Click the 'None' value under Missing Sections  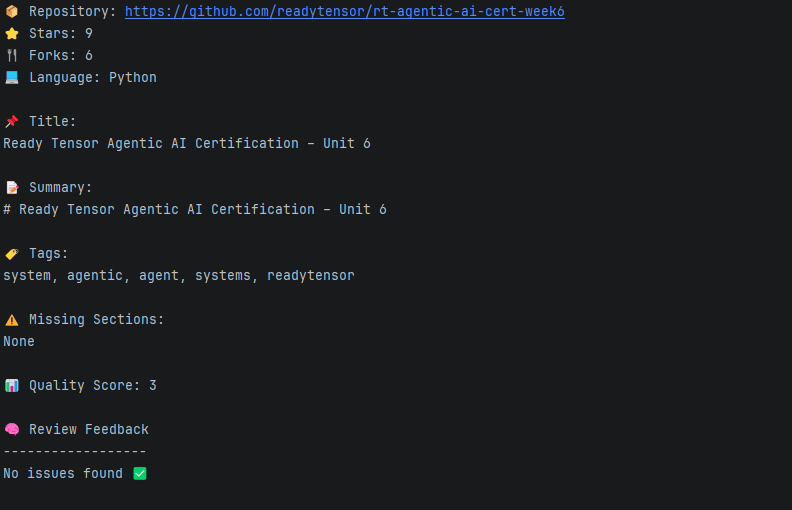(x=19, y=341)
